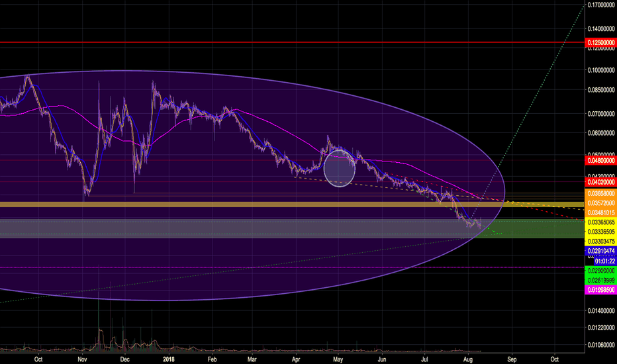This screenshot has width=617, height=364.
Task: Select the red 0.04800000 price label
Action: click(601, 161)
